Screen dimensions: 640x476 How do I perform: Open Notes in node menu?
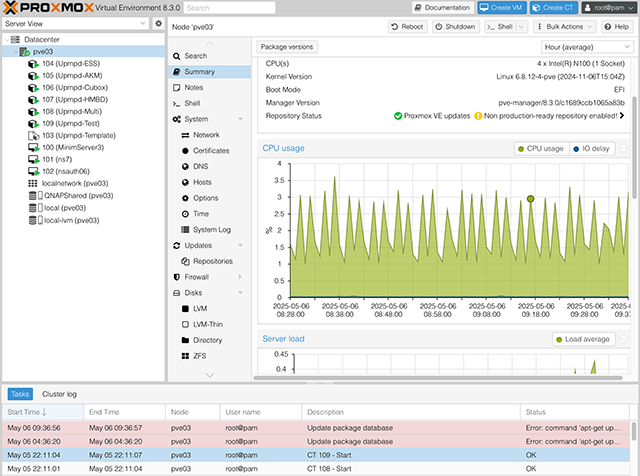point(209,88)
